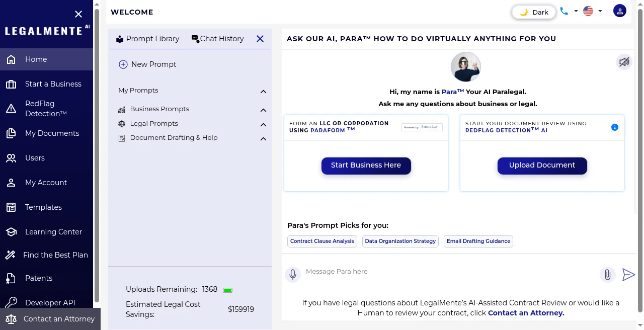Close the prompt library panel
The width and height of the screenshot is (644, 330).
point(260,39)
